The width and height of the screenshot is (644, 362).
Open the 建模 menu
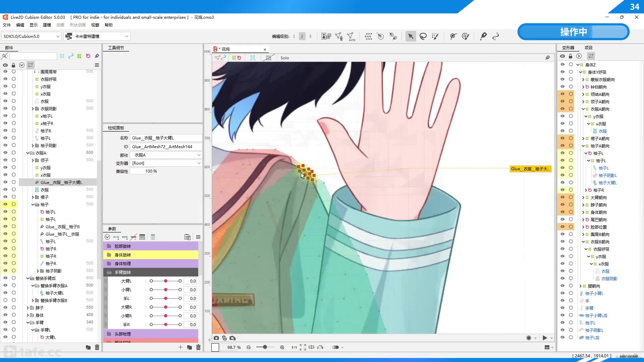[x=47, y=25]
